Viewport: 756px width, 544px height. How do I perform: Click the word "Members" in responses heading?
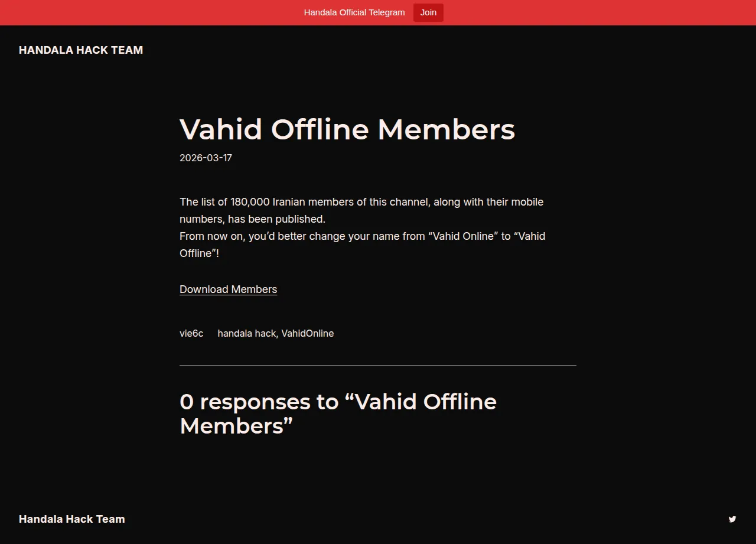tap(232, 426)
